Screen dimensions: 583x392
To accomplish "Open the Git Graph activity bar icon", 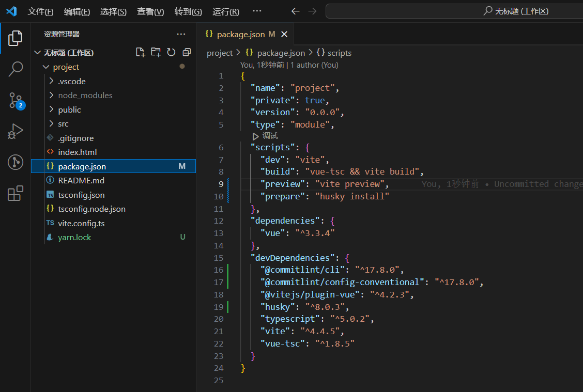I will [x=15, y=162].
